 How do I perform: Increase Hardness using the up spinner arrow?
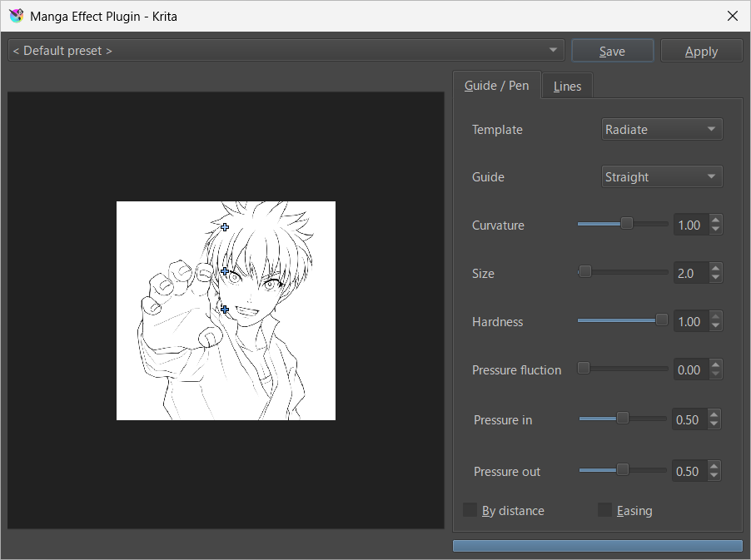(x=715, y=317)
